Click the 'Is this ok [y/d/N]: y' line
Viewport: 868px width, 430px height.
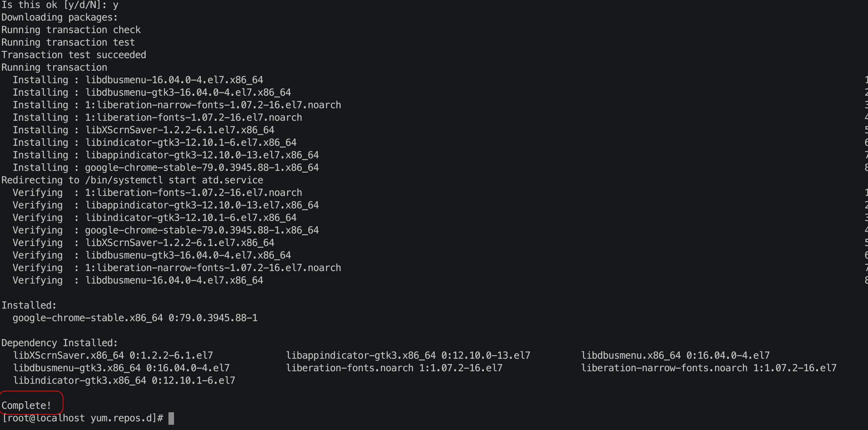[x=60, y=5]
